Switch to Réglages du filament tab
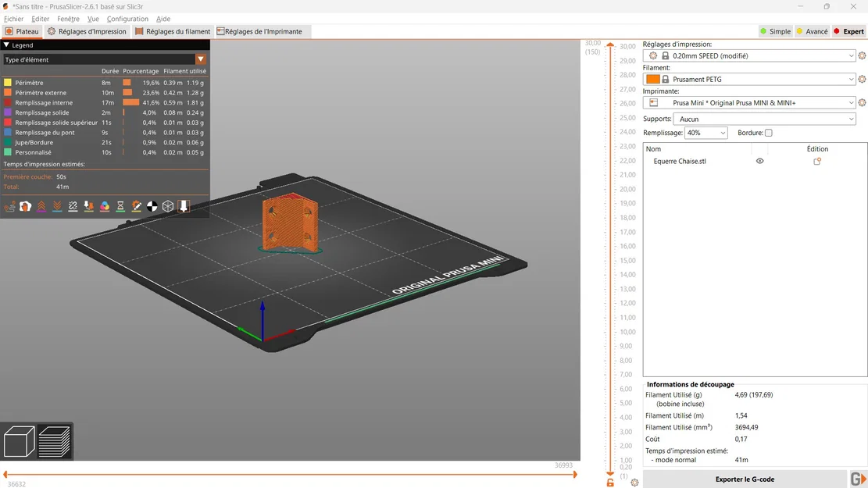The image size is (868, 488). click(x=173, y=32)
